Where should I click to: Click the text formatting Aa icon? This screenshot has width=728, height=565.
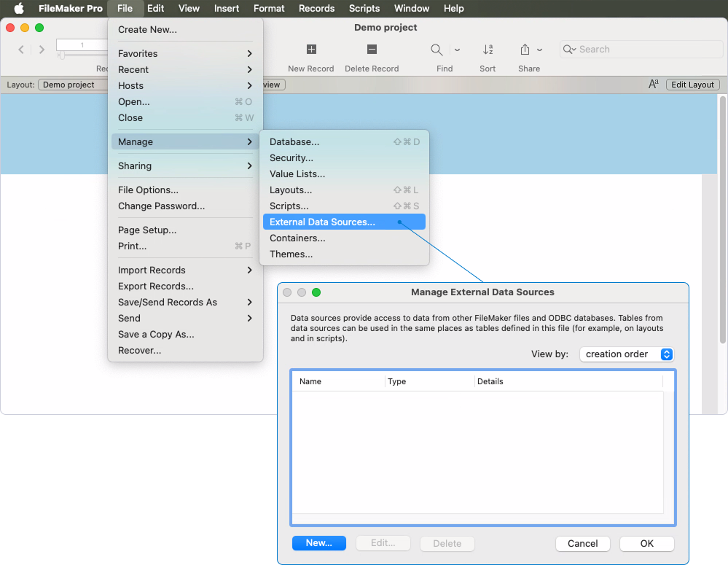point(654,84)
